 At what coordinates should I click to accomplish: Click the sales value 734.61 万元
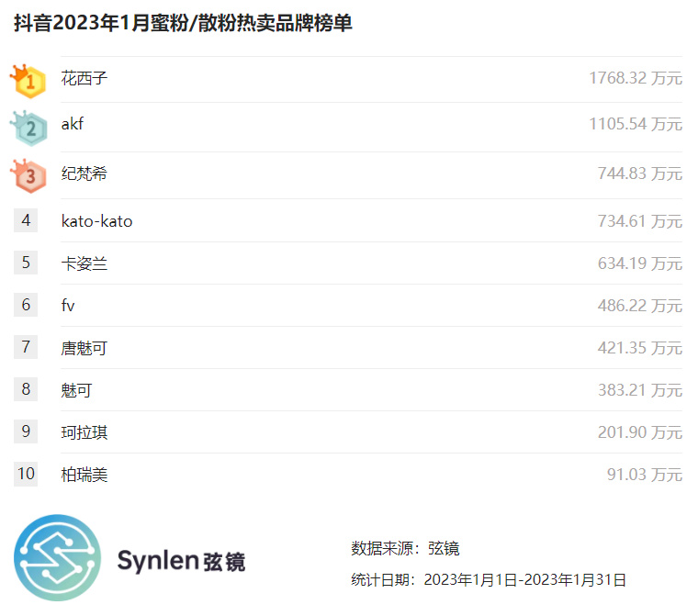point(640,221)
